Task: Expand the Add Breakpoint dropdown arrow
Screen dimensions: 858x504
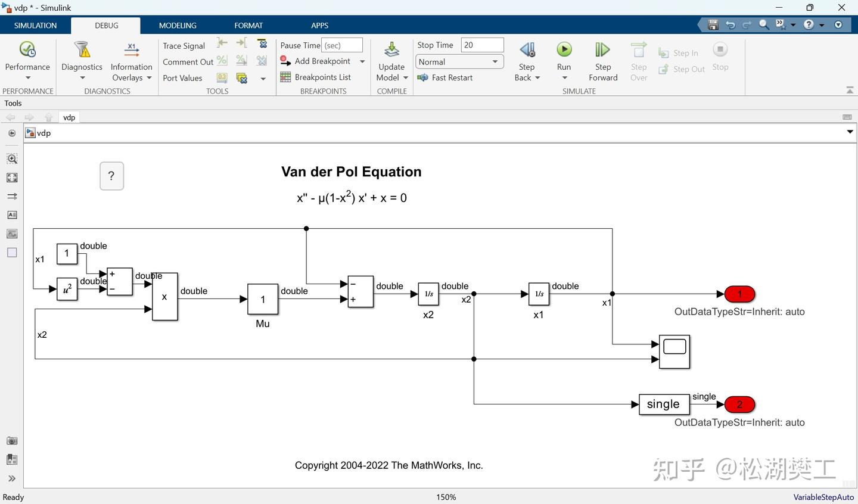Action: tap(362, 61)
